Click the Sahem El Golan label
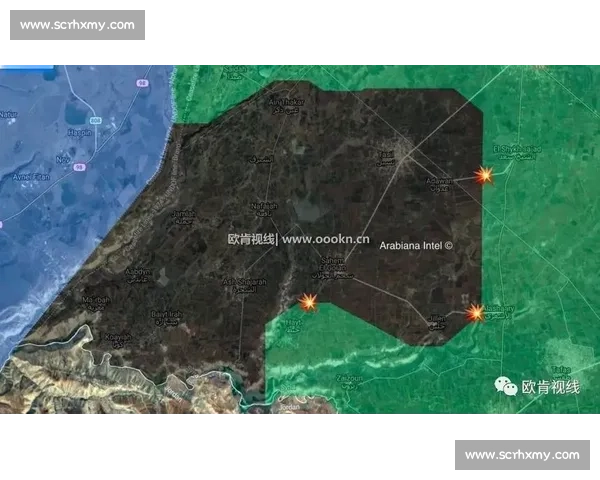This screenshot has width=600, height=480. 332,268
